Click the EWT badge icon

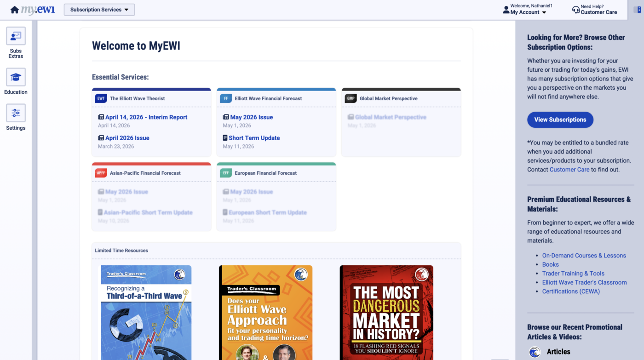pyautogui.click(x=101, y=98)
